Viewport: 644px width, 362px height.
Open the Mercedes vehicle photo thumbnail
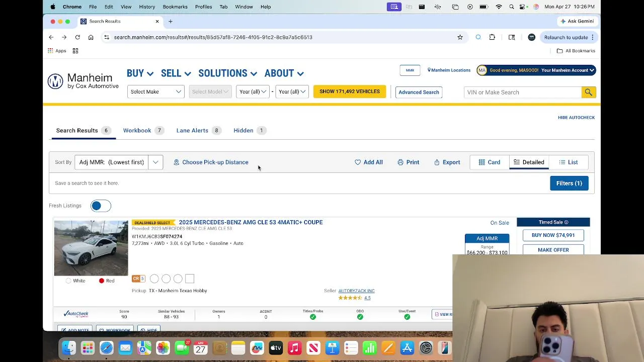pos(91,248)
